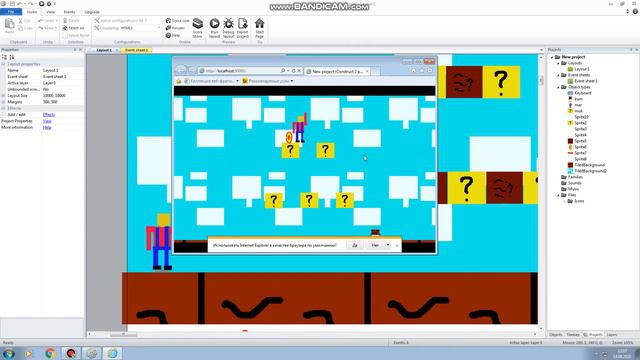
Task: Click the Cut scissors icon
Action: pyautogui.click(x=20, y=21)
